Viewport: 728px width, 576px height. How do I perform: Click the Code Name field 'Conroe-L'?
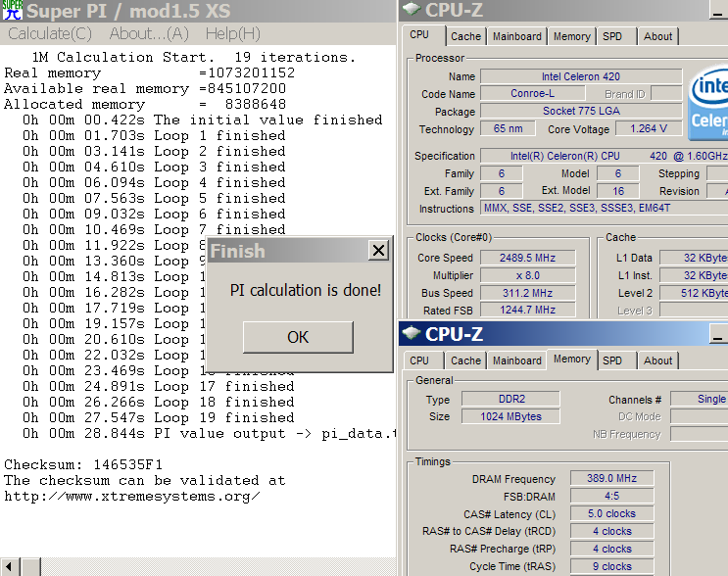[533, 93]
